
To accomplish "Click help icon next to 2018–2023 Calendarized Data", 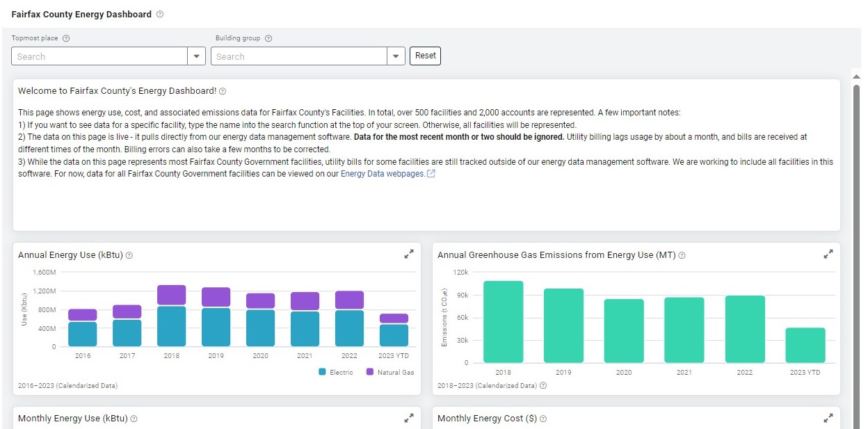I will pos(543,385).
